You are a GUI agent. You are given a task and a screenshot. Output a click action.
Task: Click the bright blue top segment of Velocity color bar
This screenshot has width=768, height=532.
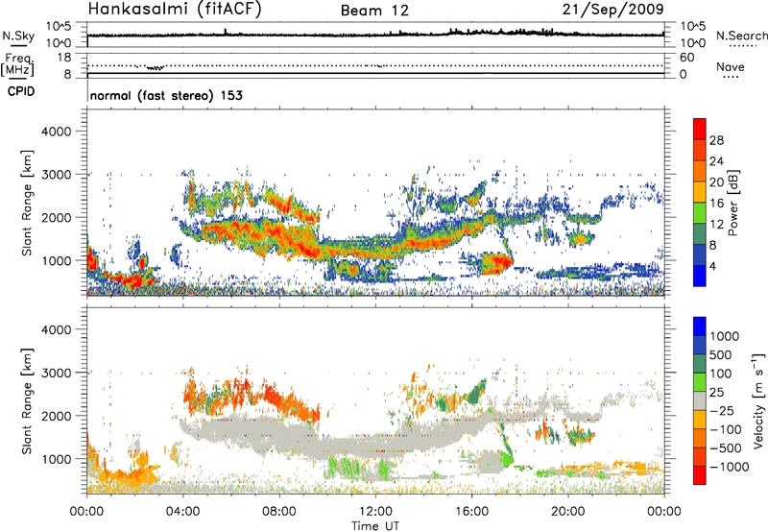(x=700, y=326)
